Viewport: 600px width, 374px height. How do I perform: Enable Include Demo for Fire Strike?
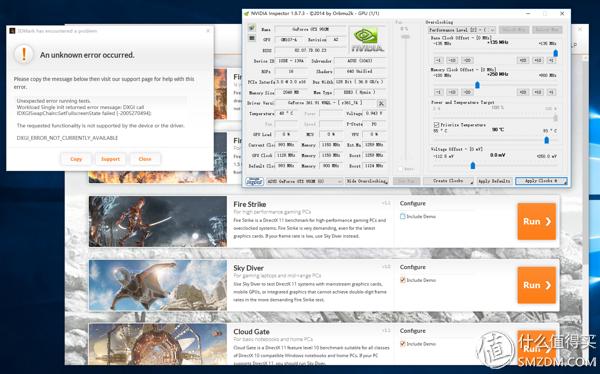403,216
